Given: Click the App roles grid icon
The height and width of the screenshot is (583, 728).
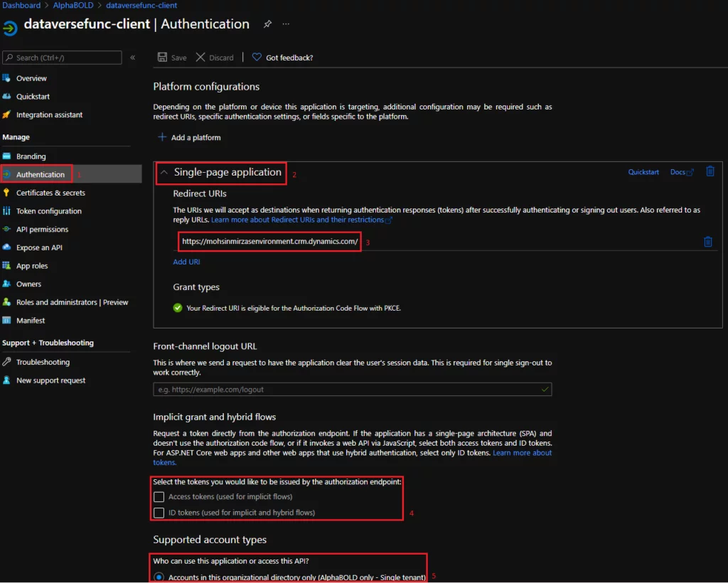Looking at the screenshot, I should click(6, 265).
